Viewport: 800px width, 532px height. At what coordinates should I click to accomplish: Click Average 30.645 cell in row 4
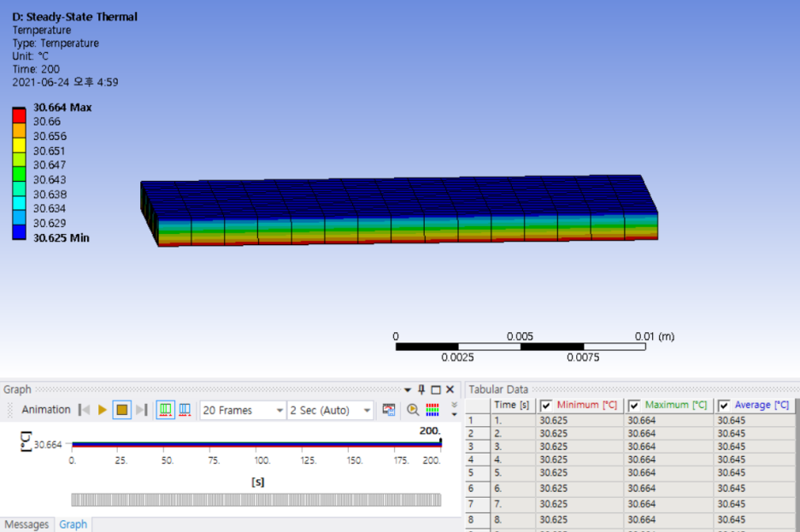755,459
